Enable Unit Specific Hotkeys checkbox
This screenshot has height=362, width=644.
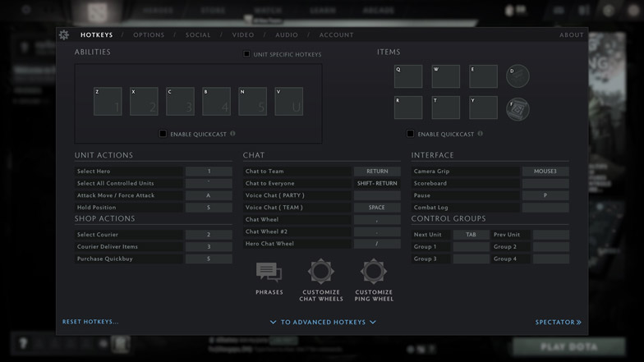(246, 54)
